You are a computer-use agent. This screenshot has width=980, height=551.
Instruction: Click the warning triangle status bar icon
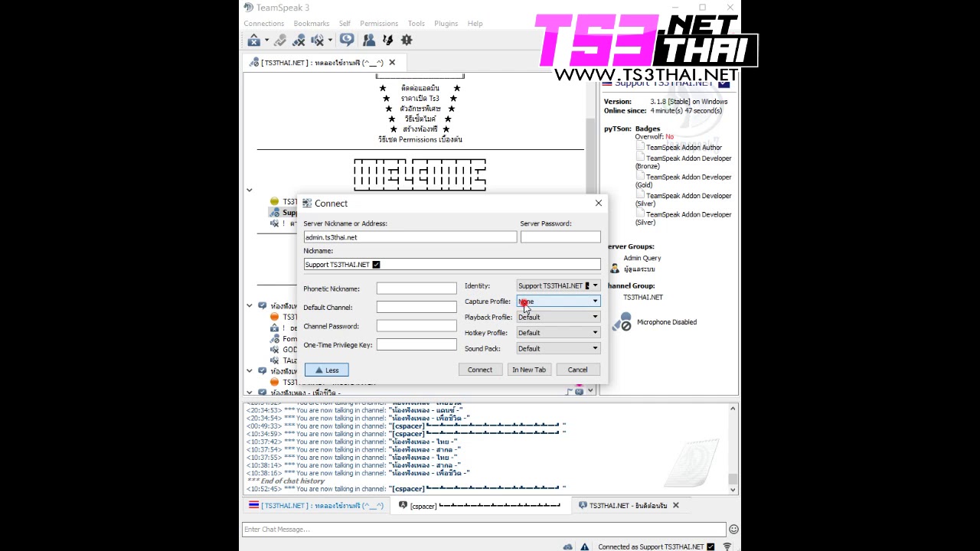(584, 546)
